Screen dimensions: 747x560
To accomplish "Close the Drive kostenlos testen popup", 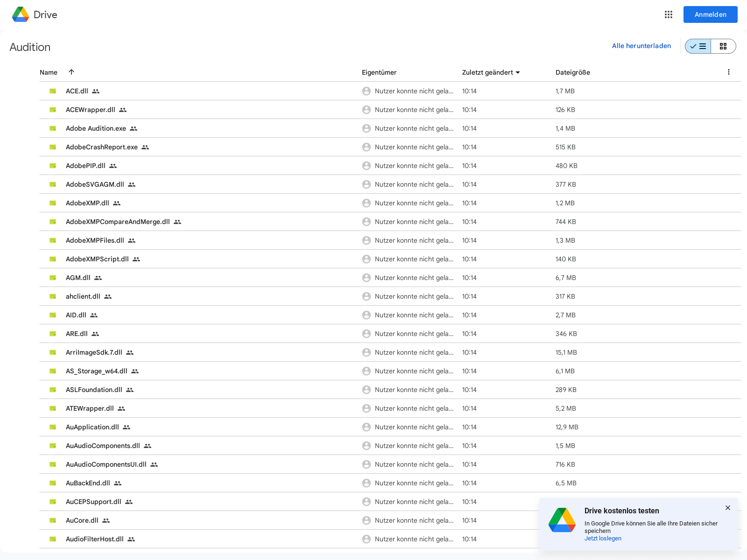I will pyautogui.click(x=728, y=508).
